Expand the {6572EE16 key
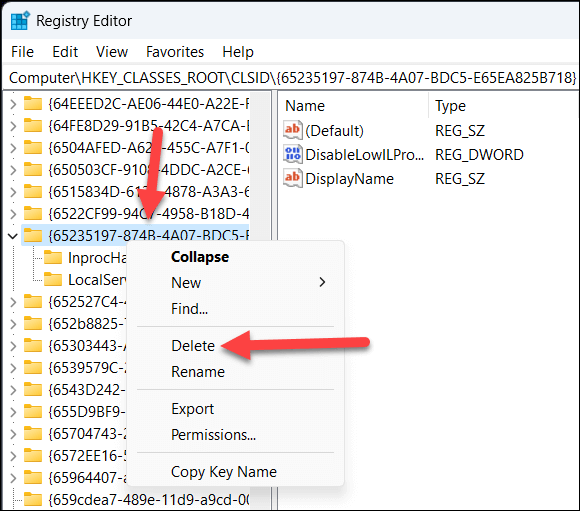This screenshot has width=580, height=511. [x=13, y=456]
